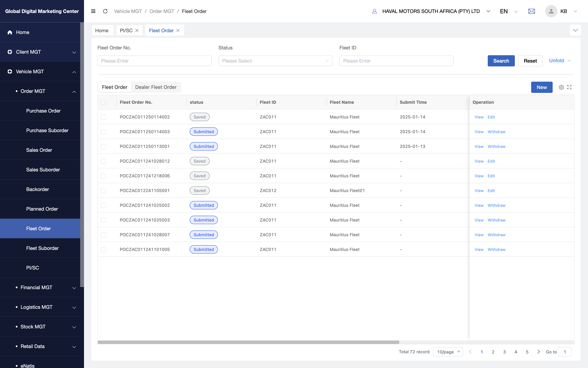
Task: Click the Home icon in sidebar
Action: (x=10, y=32)
